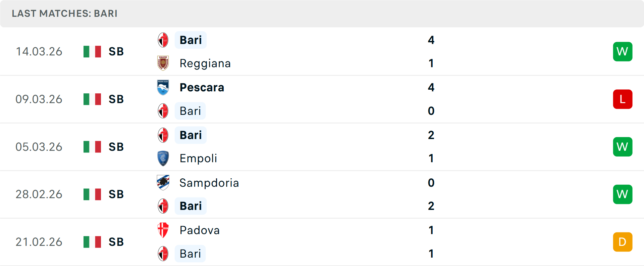644x266 pixels.
Task: Open the Sampdoria team link
Action: [x=209, y=183]
